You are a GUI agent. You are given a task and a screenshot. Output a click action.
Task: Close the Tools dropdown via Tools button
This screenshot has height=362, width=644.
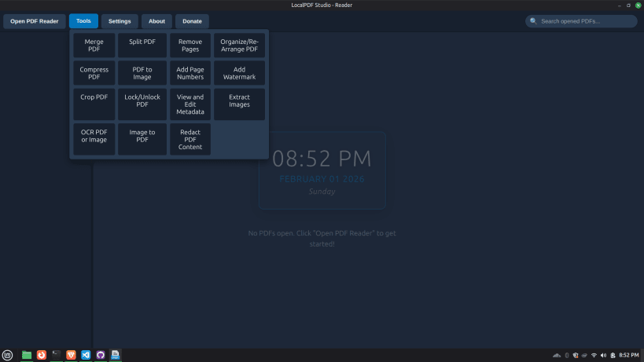pos(83,21)
